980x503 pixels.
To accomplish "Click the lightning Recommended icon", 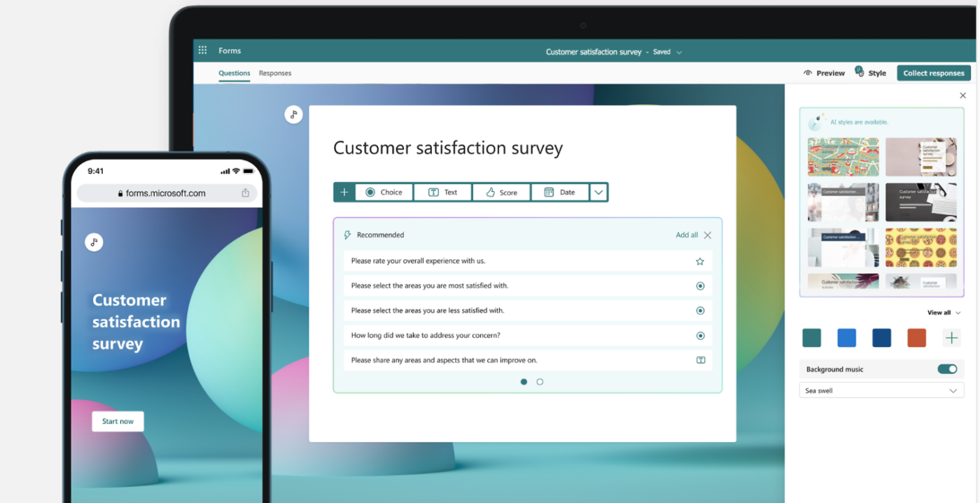I will (x=347, y=235).
